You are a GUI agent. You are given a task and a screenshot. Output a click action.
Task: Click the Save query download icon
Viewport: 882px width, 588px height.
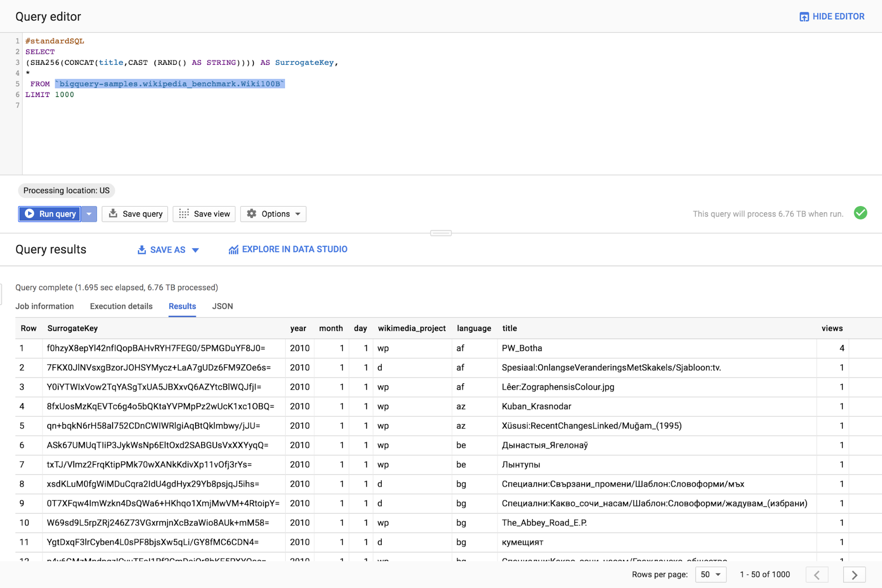click(x=113, y=213)
